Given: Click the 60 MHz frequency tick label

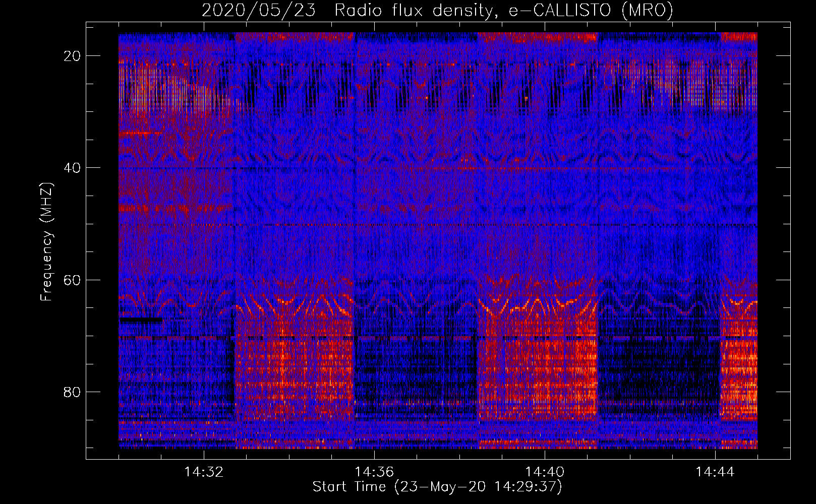Looking at the screenshot, I should [x=73, y=280].
